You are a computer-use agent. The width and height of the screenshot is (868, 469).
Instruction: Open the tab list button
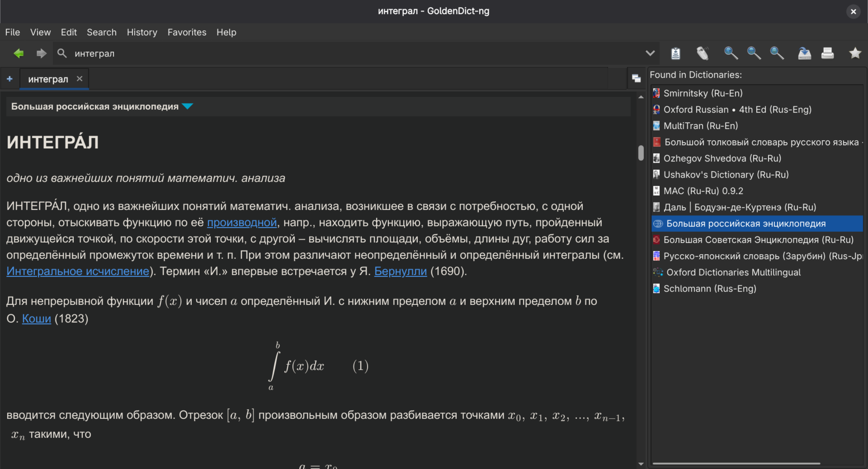click(636, 78)
